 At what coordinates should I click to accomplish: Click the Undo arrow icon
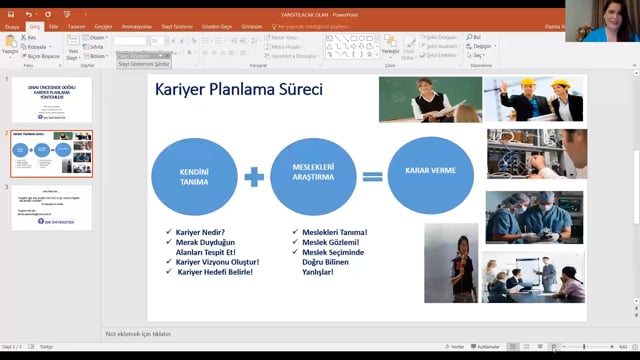28,14
